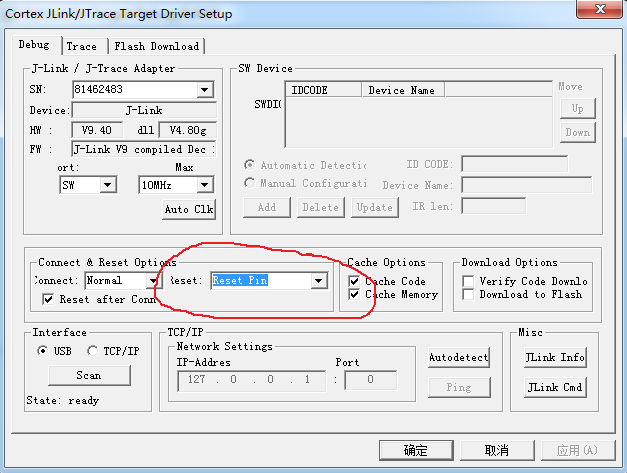Click the Update device button
The width and height of the screenshot is (627, 473).
pyautogui.click(x=375, y=208)
